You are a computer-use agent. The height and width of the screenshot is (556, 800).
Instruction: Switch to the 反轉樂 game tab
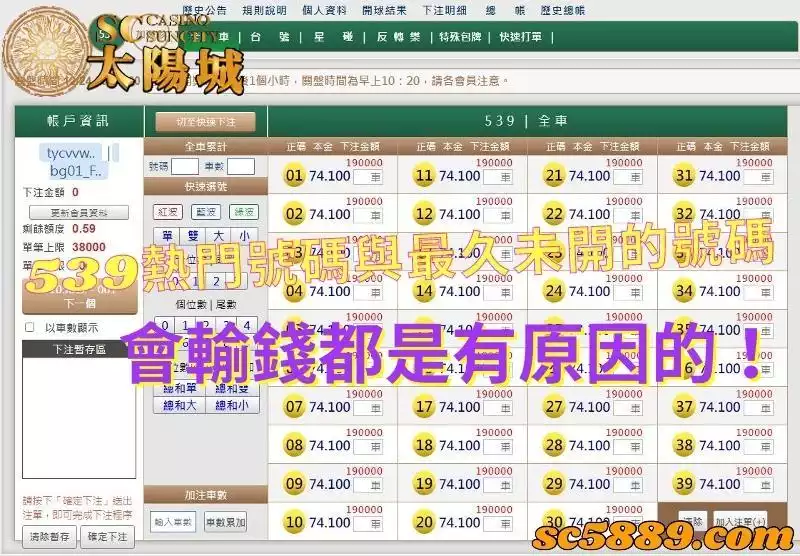(398, 37)
